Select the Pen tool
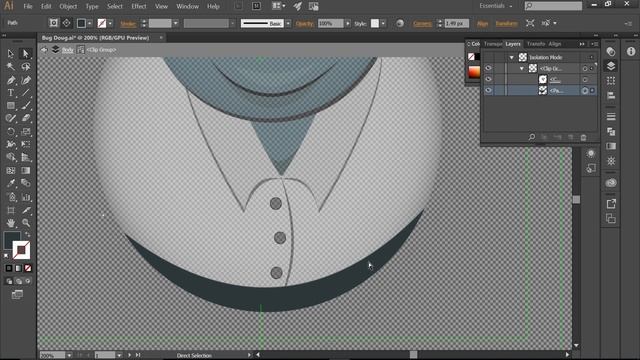 (x=11, y=80)
